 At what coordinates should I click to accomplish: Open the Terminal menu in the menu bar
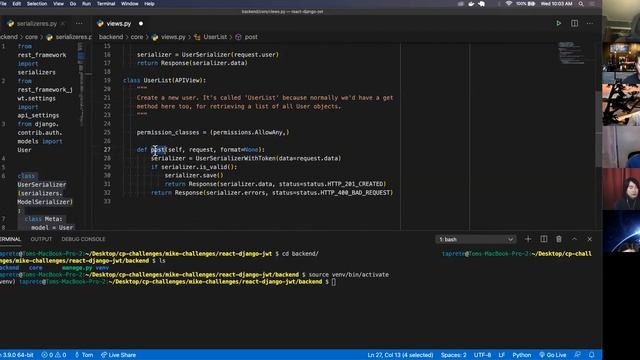[106, 4]
